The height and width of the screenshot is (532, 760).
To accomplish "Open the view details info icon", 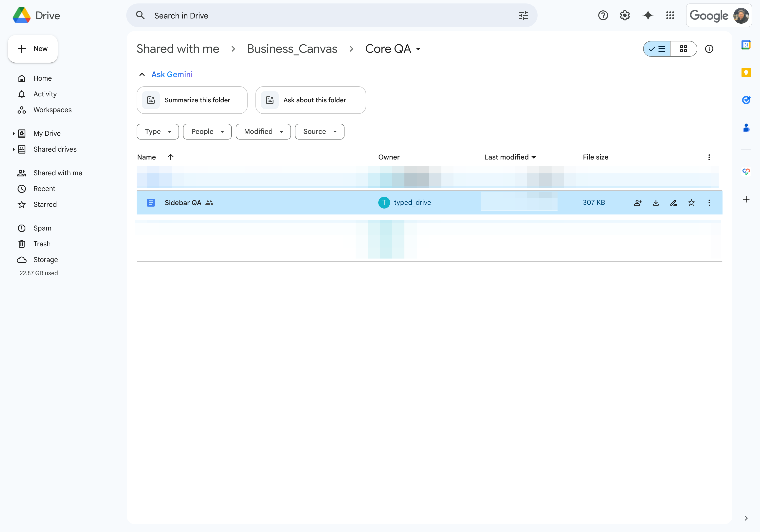I will 709,49.
